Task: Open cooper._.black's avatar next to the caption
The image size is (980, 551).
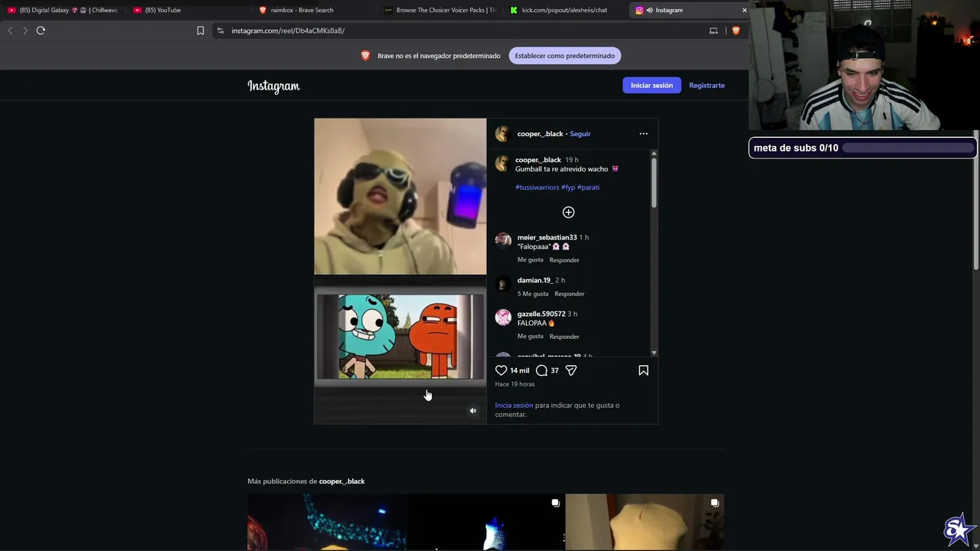Action: coord(502,163)
